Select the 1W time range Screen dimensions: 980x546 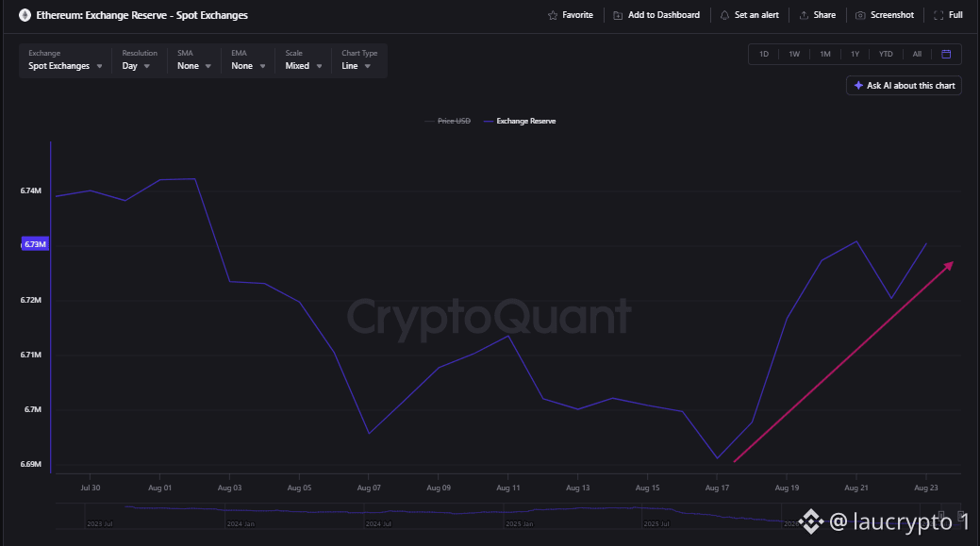pos(794,55)
